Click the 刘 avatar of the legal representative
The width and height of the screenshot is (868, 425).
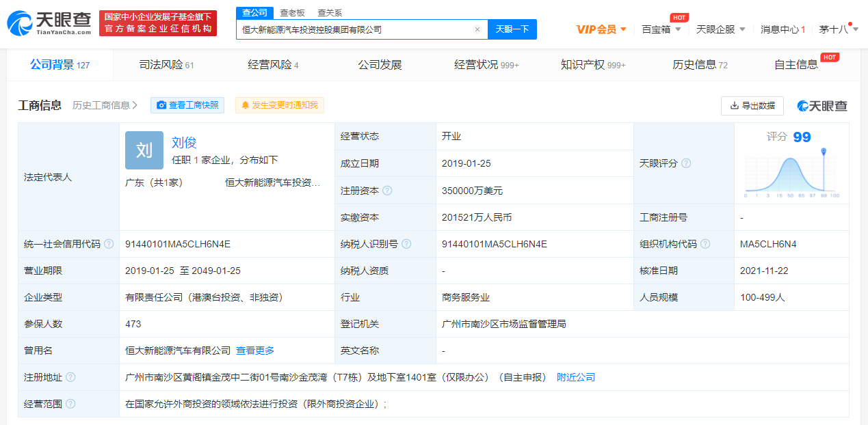[144, 150]
